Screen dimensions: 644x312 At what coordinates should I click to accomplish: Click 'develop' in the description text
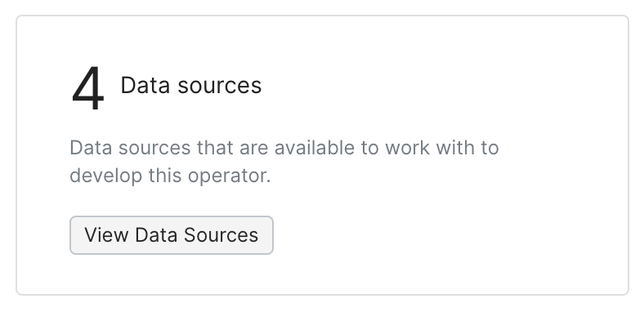pyautogui.click(x=106, y=176)
